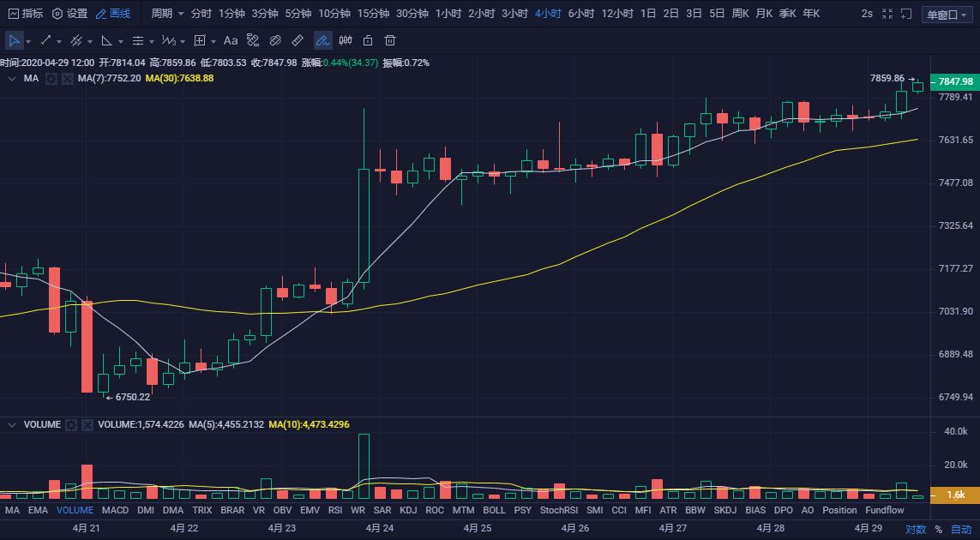Image resolution: width=980 pixels, height=540 pixels.
Task: Collapse the MA indicator legend chevron
Action: pos(12,78)
